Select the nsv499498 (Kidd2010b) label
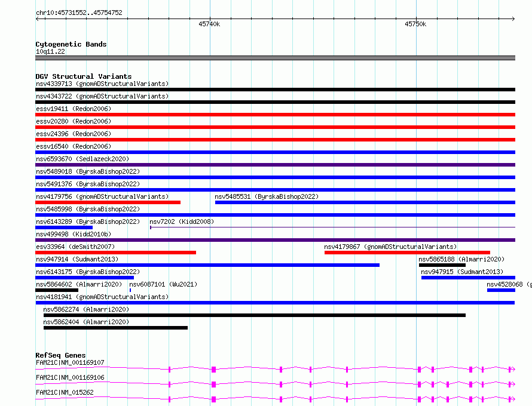The width and height of the screenshot is (532, 406). pyautogui.click(x=74, y=234)
